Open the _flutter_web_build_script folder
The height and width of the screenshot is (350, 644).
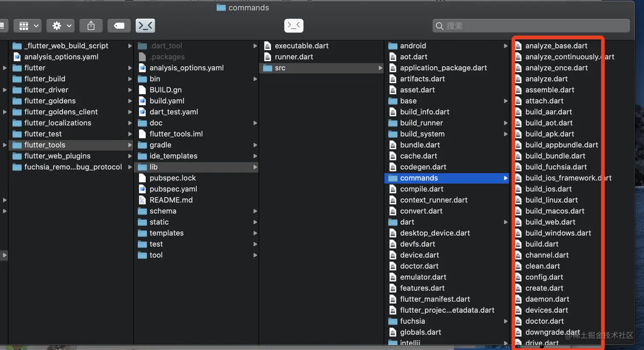pyautogui.click(x=71, y=46)
